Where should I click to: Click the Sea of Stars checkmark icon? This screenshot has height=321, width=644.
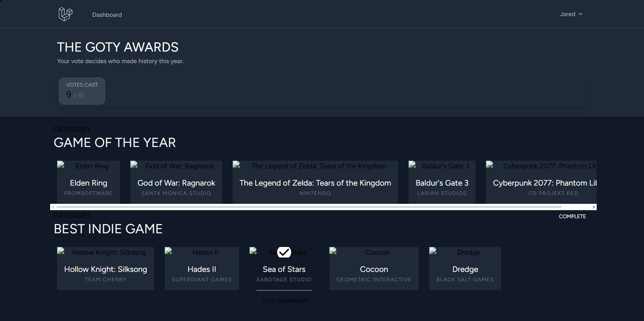click(x=284, y=252)
